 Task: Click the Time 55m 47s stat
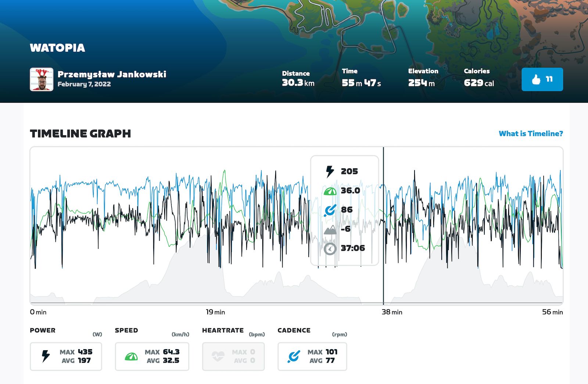coord(361,78)
